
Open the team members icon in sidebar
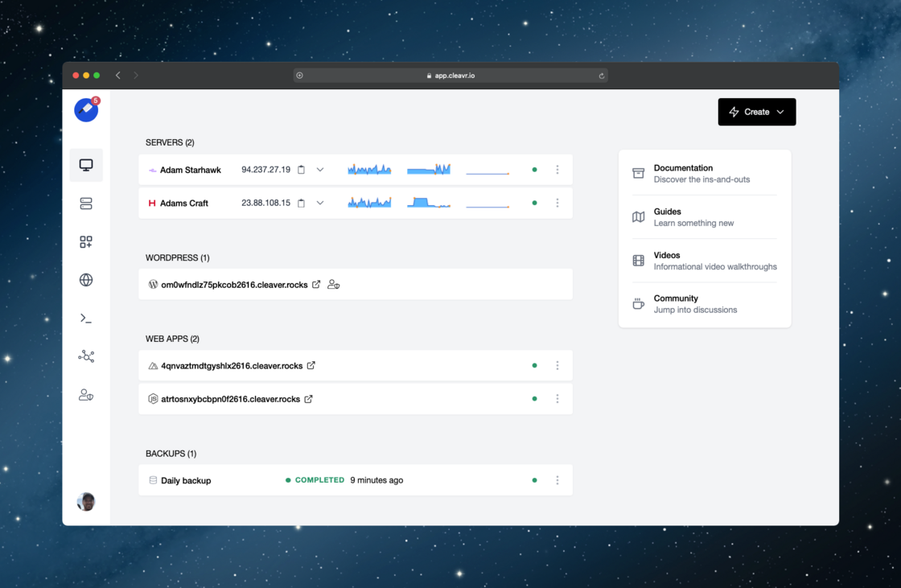coord(86,394)
